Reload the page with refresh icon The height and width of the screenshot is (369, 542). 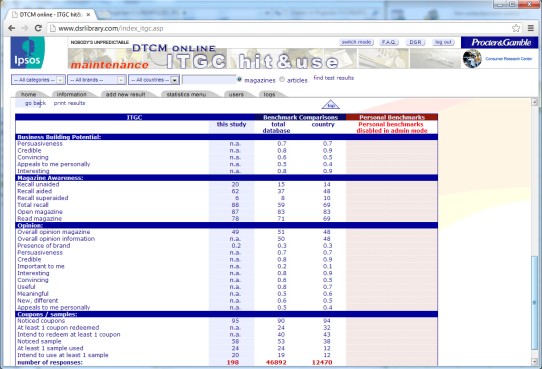click(38, 28)
